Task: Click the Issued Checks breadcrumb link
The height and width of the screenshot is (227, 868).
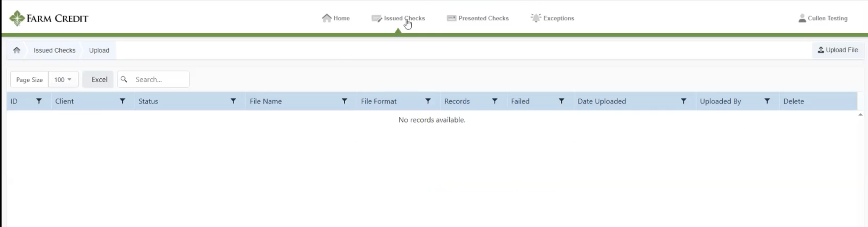Action: point(54,50)
